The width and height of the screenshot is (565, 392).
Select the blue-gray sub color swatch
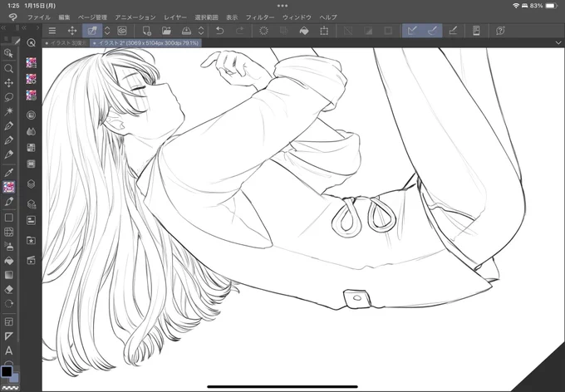point(14,378)
